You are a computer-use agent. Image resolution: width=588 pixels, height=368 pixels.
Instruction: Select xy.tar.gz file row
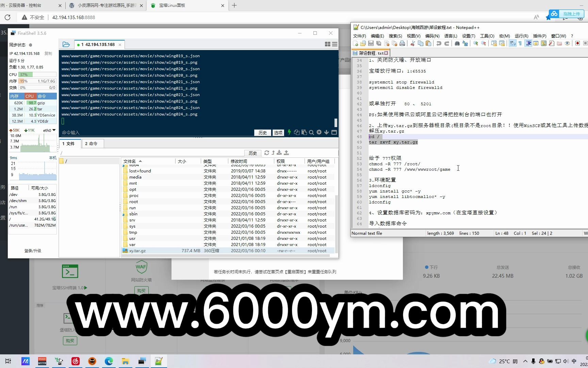[228, 250]
